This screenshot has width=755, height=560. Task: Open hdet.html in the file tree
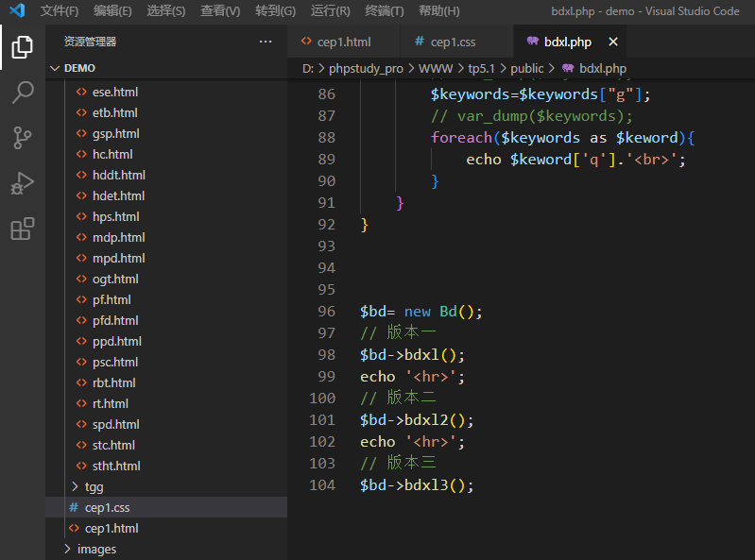(x=166, y=195)
